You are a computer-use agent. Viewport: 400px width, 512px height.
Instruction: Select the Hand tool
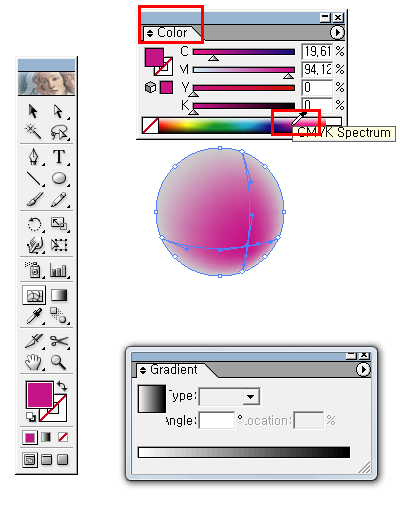(33, 362)
